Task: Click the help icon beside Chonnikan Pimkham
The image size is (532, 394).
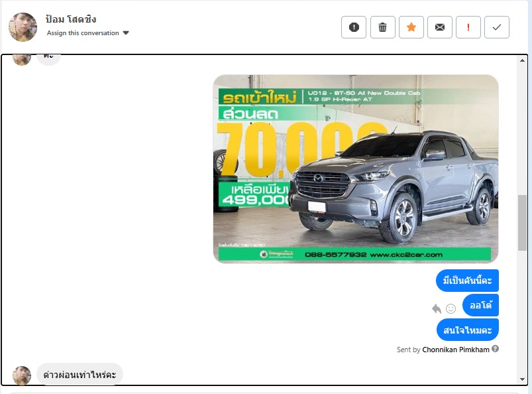Action: [x=496, y=349]
